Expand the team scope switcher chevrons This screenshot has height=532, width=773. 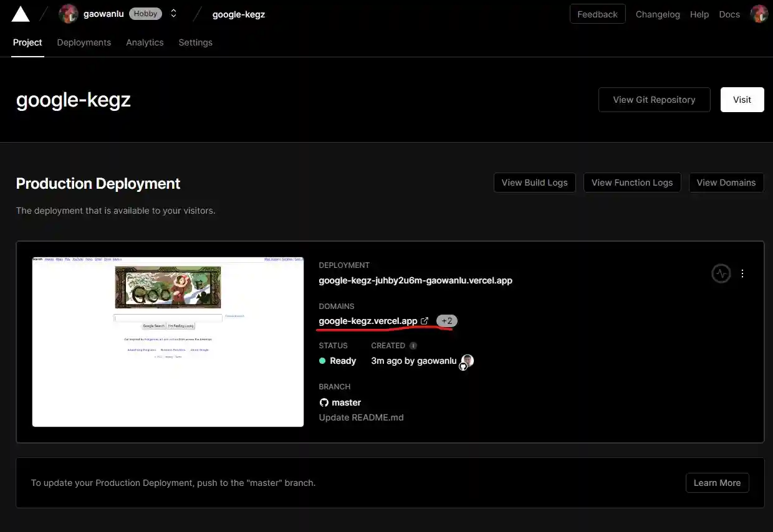click(x=173, y=14)
